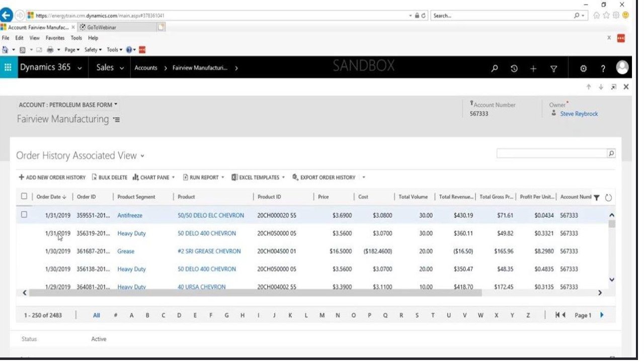Open the Edit menu
Screen dimensions: 644x362
(x=20, y=38)
